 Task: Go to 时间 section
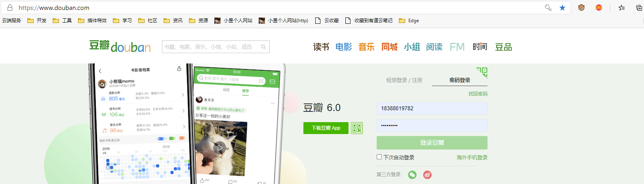(x=480, y=47)
